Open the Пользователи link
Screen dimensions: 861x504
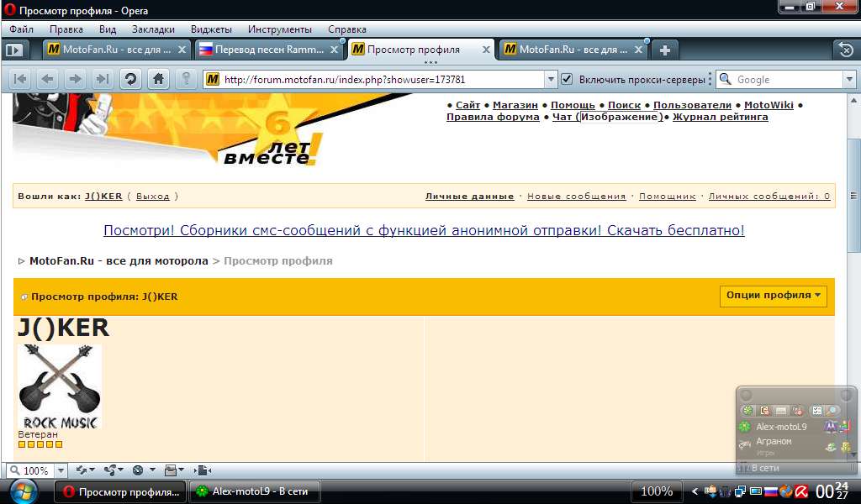tap(693, 105)
